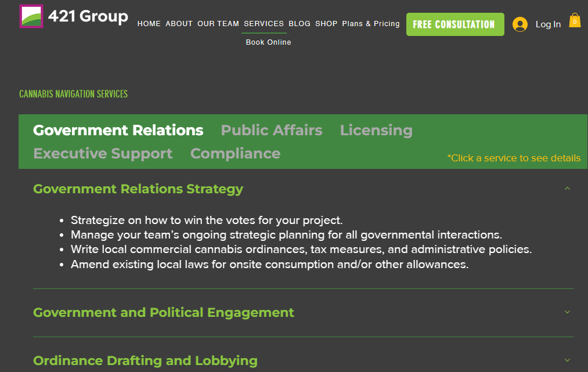Viewport: 588px width, 372px height.
Task: Open the ABOUT menu item
Action: pyautogui.click(x=179, y=24)
